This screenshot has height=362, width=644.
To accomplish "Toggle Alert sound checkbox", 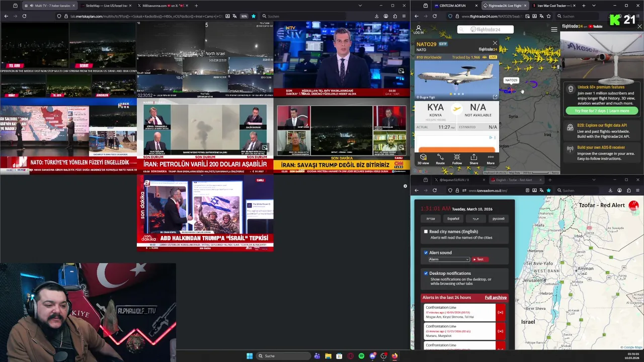I will [x=426, y=252].
